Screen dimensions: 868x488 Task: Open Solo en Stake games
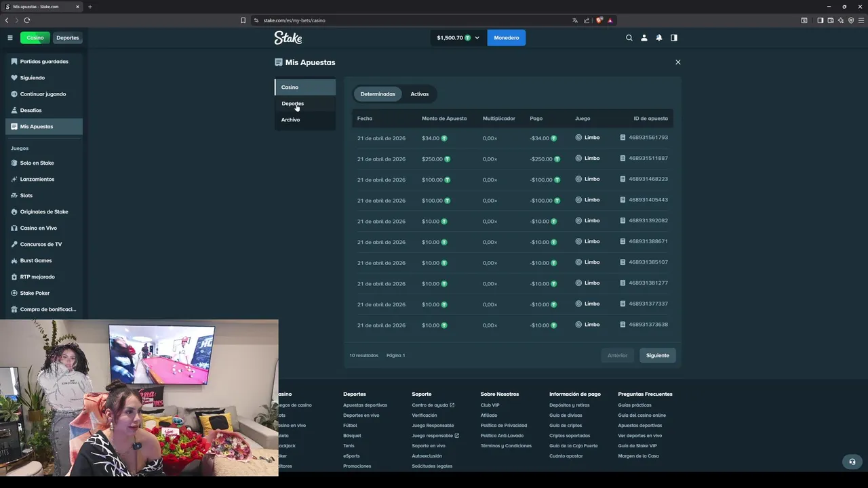tap(44, 163)
